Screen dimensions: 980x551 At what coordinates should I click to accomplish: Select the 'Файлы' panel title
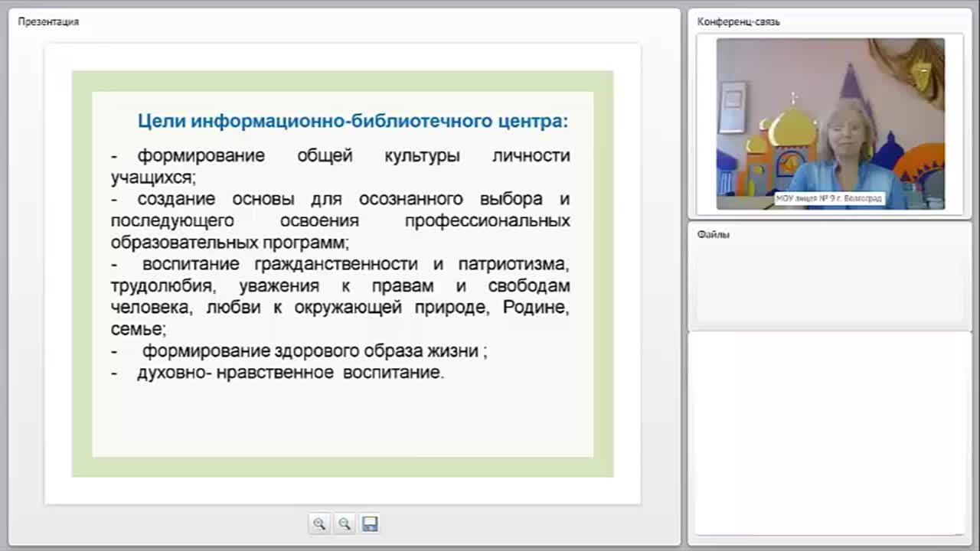714,235
